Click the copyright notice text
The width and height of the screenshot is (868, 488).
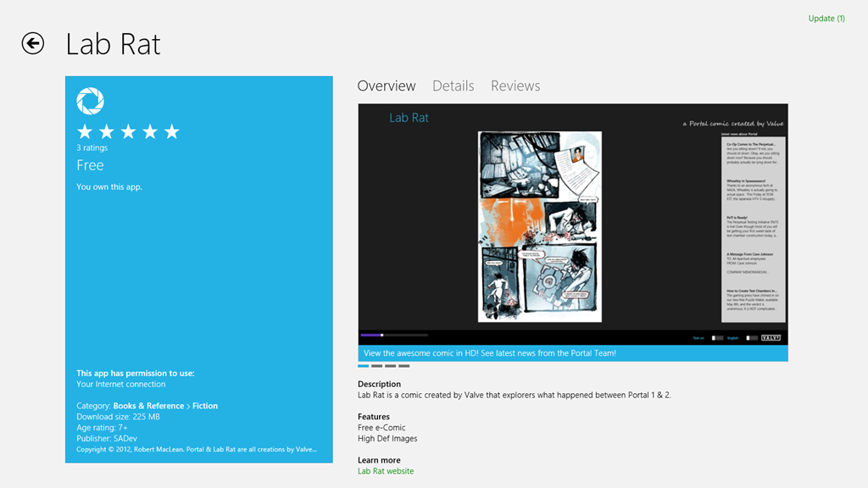point(197,449)
